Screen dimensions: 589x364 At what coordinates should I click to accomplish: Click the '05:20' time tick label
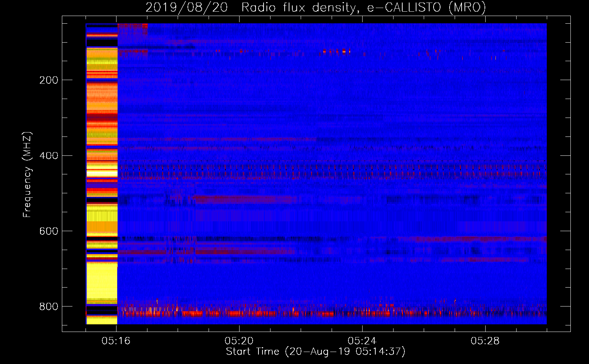(x=239, y=341)
